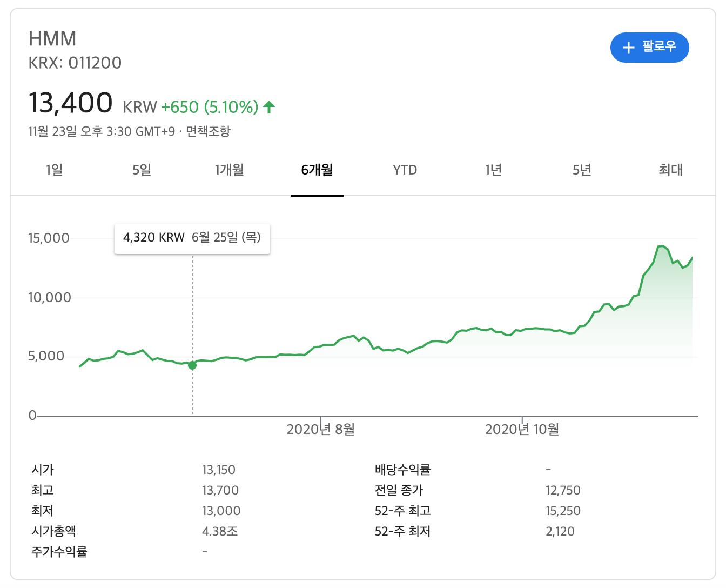Viewport: 726px width, 588px height.
Task: Select the 1일 time range tab
Action: tap(54, 170)
